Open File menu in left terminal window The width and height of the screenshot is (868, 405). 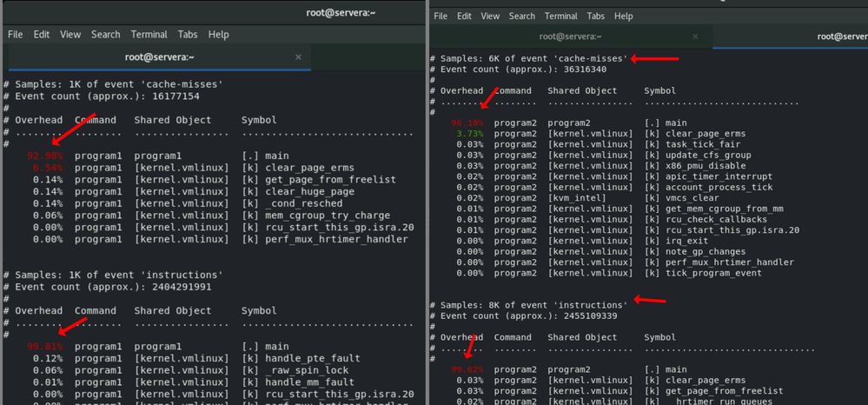17,35
